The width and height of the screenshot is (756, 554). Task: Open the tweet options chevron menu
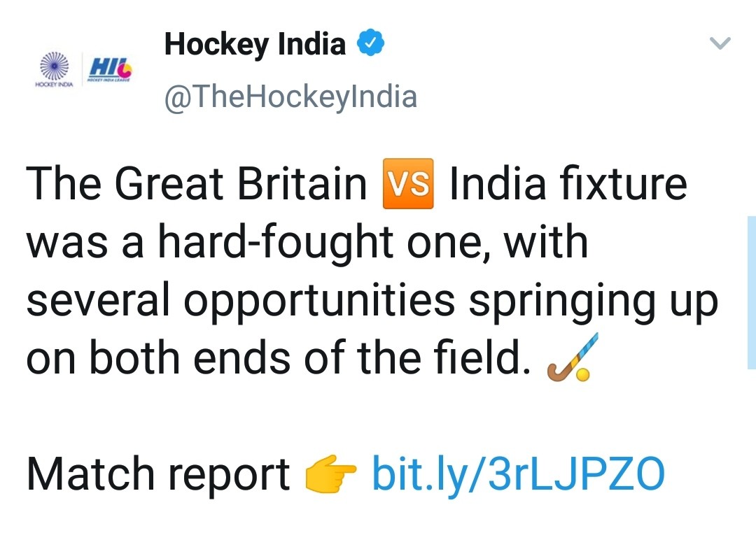point(720,44)
